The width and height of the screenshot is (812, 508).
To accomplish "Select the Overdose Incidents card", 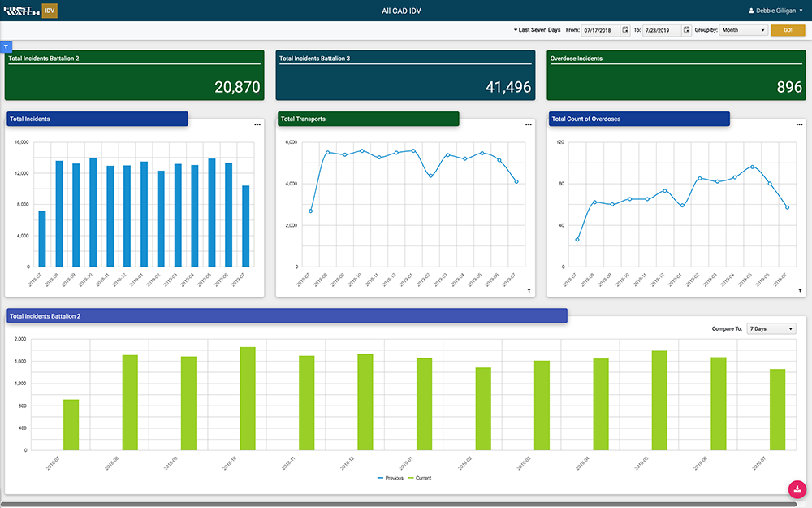I will [676, 75].
